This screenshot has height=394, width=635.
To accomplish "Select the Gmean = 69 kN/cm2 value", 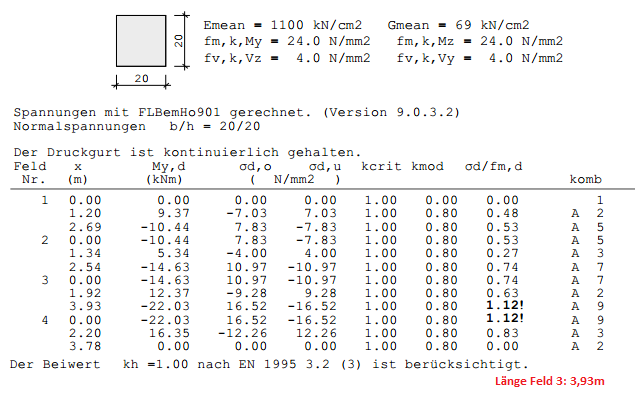I will point(458,25).
